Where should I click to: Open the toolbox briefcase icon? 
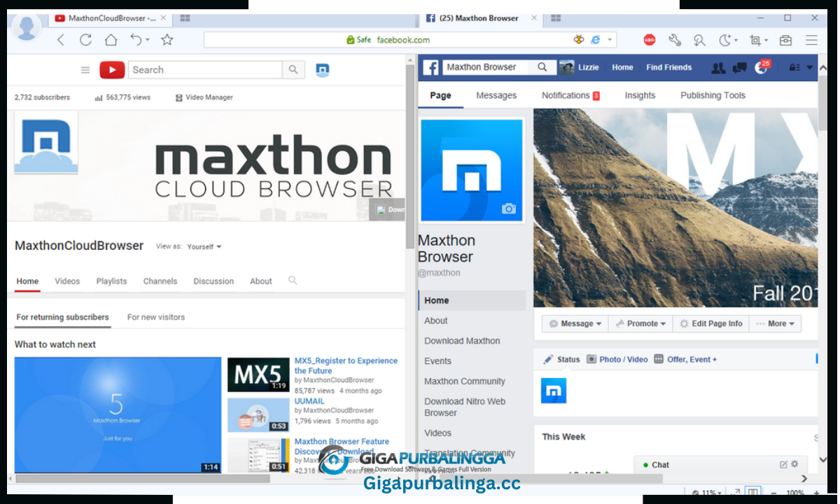(785, 40)
